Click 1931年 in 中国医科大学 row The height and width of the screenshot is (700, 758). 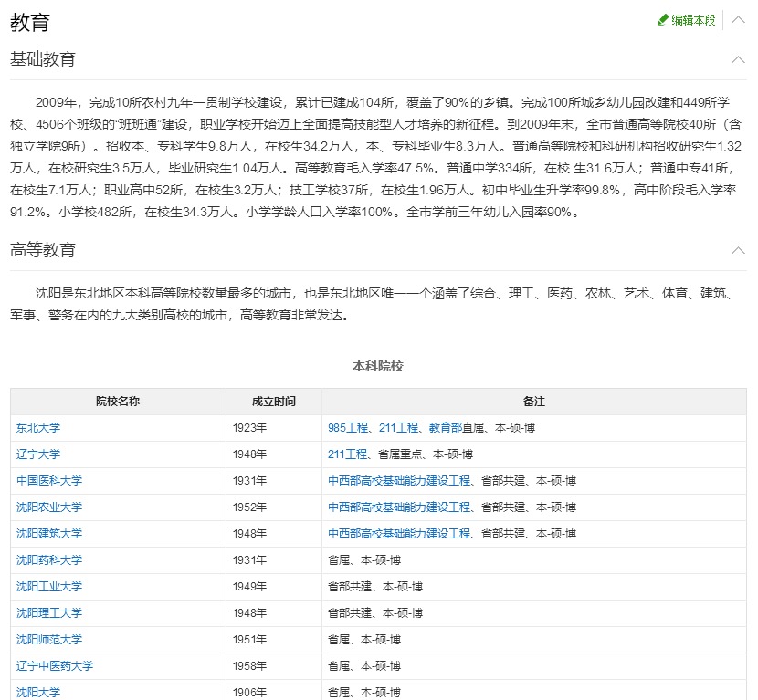[x=249, y=481]
